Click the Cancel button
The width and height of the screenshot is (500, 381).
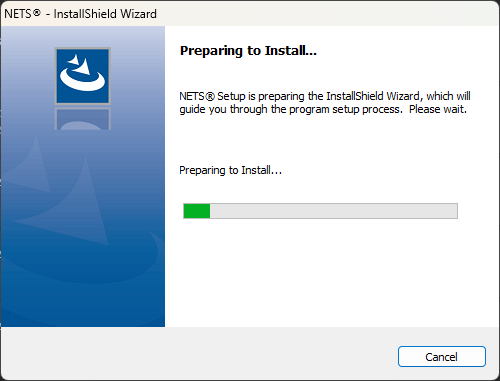click(x=442, y=356)
